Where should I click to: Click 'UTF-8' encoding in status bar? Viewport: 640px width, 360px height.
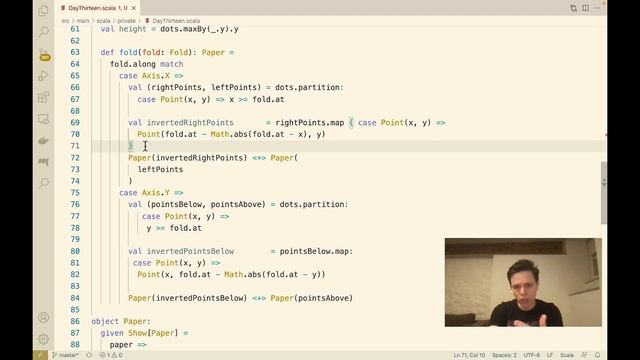531,355
